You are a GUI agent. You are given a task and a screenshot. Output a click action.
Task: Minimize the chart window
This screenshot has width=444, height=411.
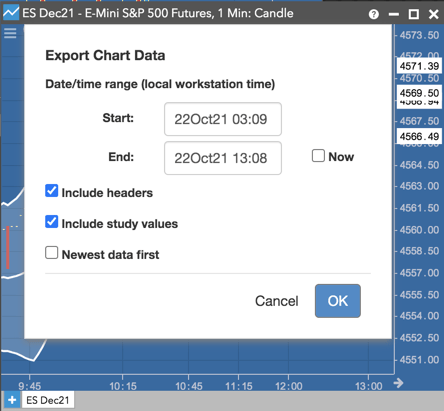[394, 14]
